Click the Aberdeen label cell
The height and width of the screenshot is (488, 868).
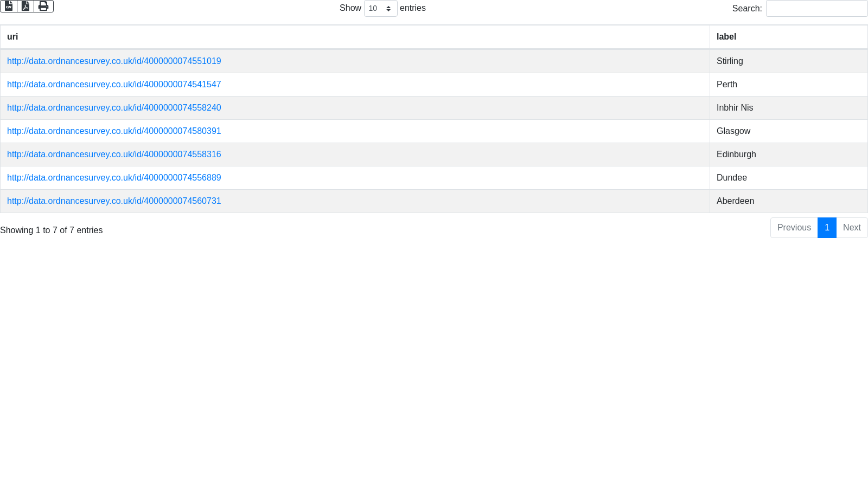pyautogui.click(x=735, y=201)
